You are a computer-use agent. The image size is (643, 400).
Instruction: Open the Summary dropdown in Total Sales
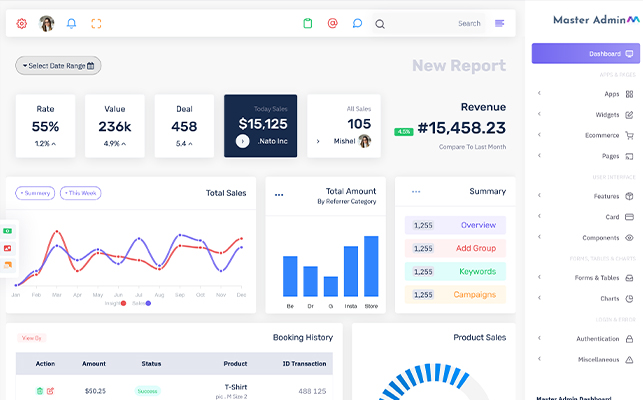pos(34,193)
